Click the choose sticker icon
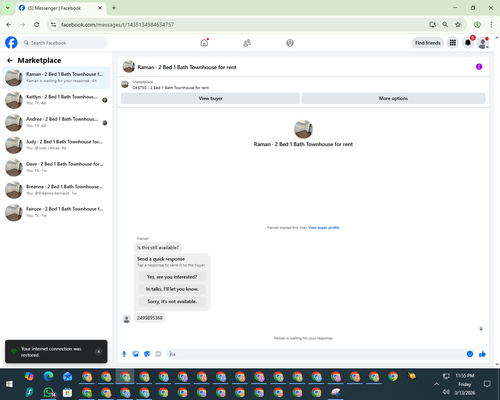This screenshot has height=400, width=500. point(147,354)
